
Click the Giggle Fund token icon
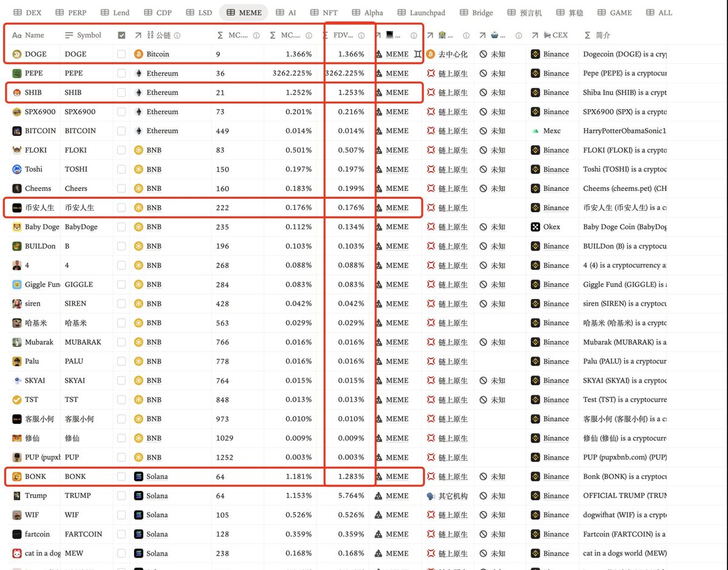[x=17, y=284]
